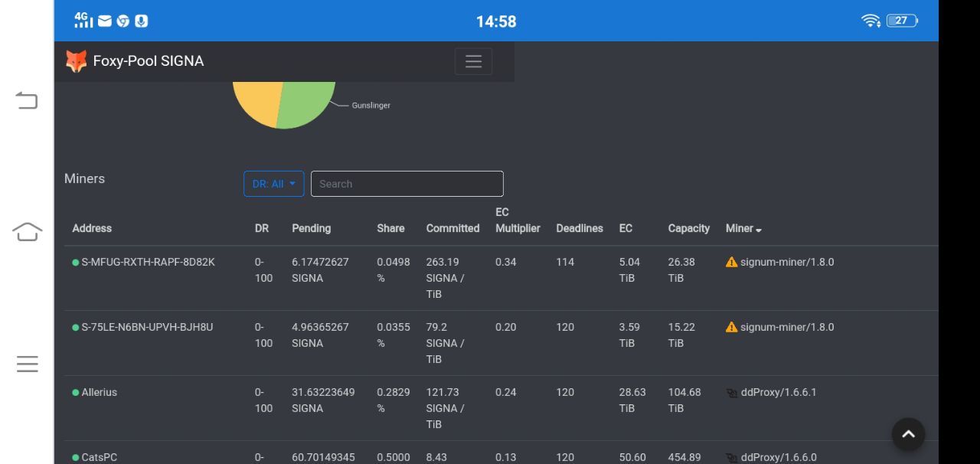The width and height of the screenshot is (980, 464).
Task: Click signum-miner/1.8.0 text in S-MFUG row
Action: [787, 262]
